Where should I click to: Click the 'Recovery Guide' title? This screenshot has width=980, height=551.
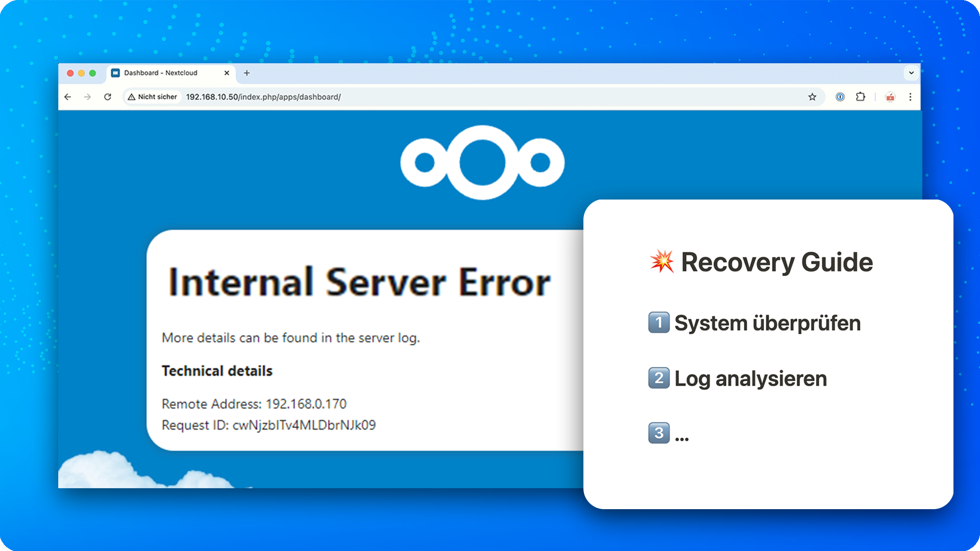777,262
